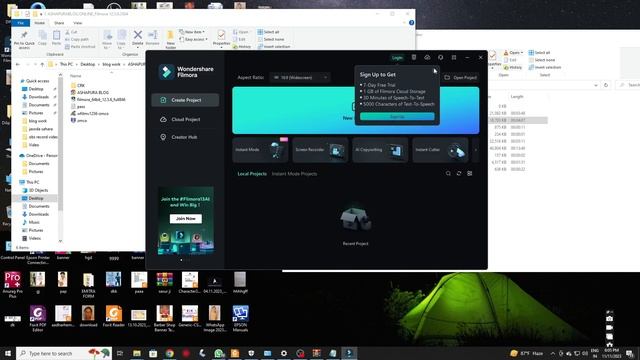Open the Windows Start menu

click(8, 353)
